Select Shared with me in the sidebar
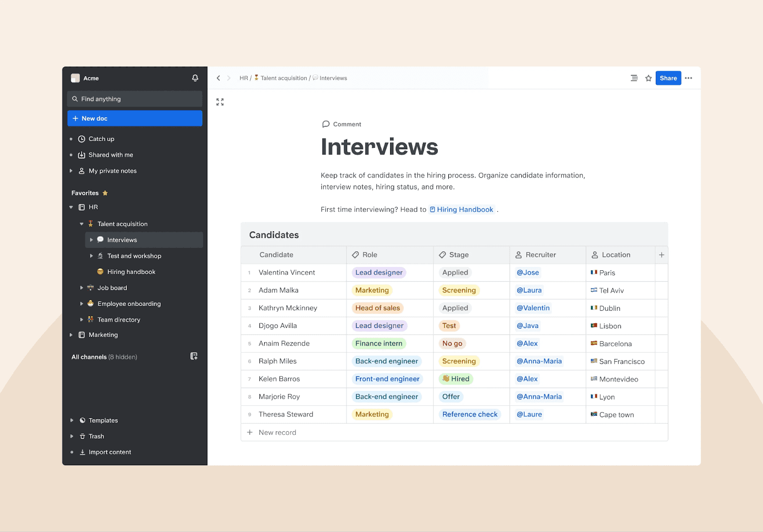 (110, 154)
